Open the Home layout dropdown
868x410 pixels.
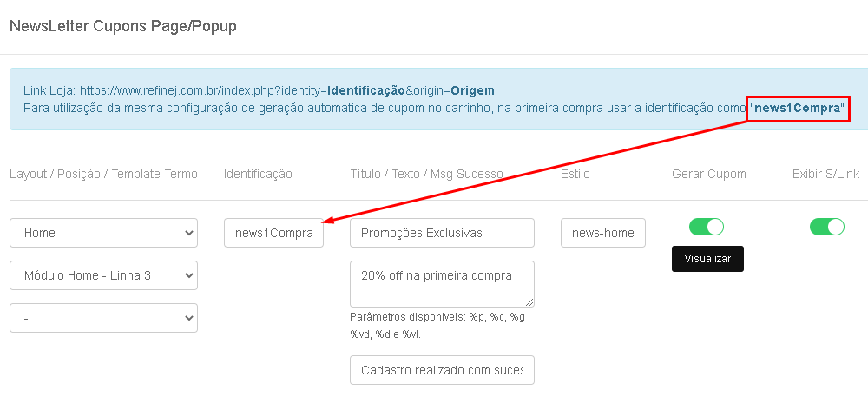tap(103, 233)
